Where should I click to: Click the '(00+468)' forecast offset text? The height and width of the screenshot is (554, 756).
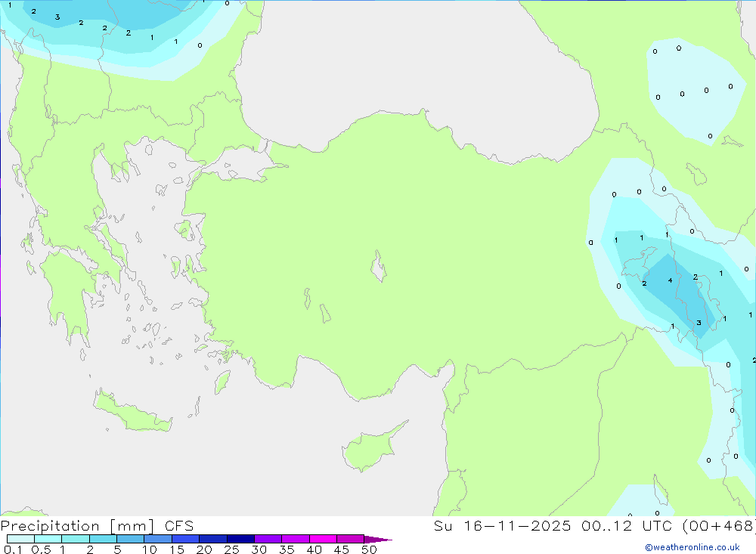pos(719,526)
